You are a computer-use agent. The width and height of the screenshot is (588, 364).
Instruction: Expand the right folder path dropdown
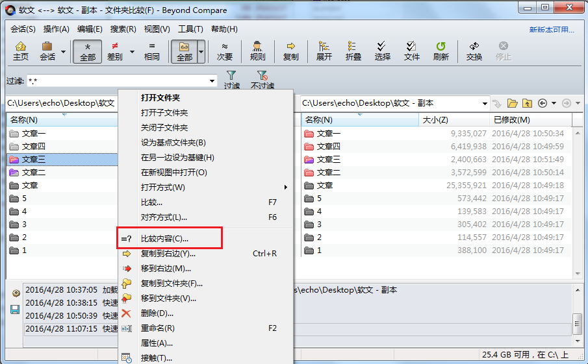coord(485,103)
